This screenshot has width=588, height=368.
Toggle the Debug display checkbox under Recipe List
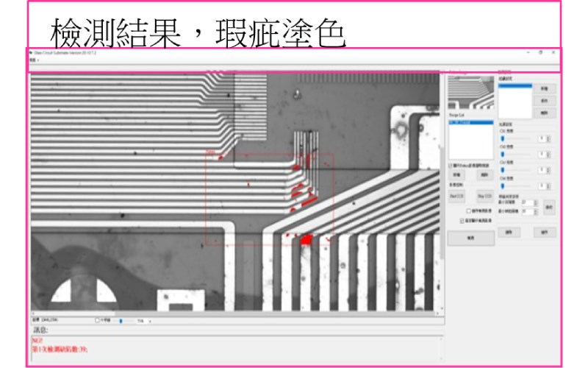point(451,166)
